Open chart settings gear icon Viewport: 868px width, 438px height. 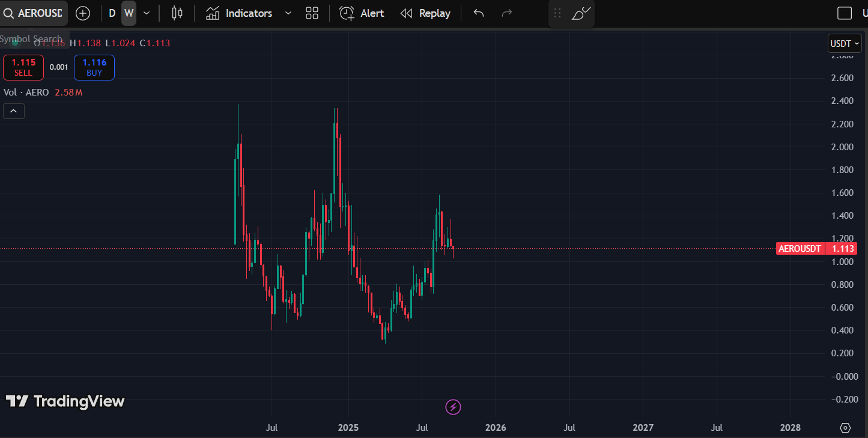click(845, 428)
